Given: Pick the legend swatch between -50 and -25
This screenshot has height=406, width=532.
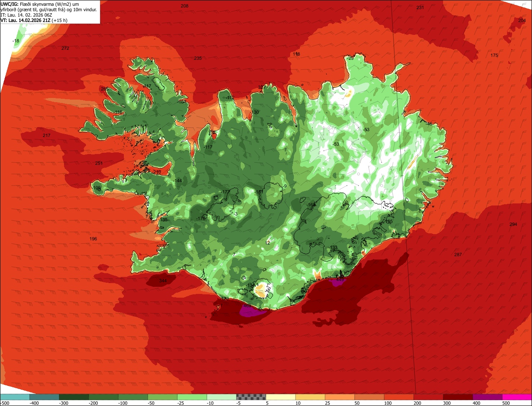Looking at the screenshot, I should (x=163, y=397).
